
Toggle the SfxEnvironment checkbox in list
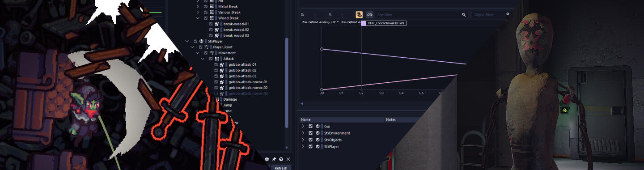(x=310, y=133)
